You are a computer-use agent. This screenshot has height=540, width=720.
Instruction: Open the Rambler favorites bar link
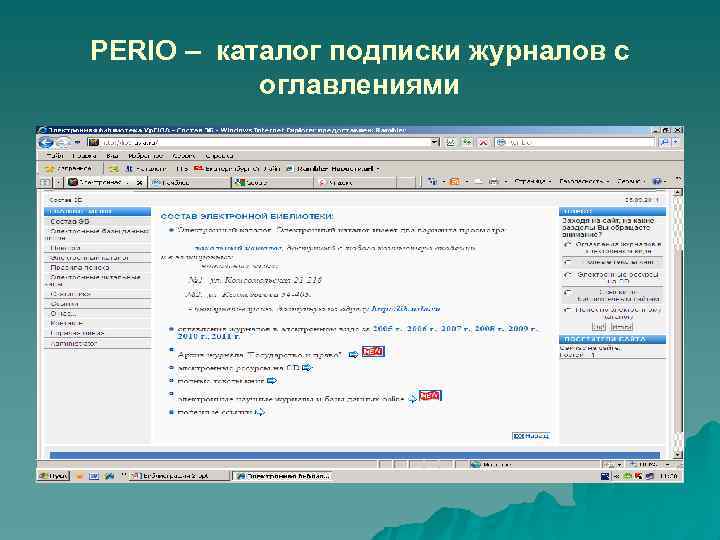332,169
